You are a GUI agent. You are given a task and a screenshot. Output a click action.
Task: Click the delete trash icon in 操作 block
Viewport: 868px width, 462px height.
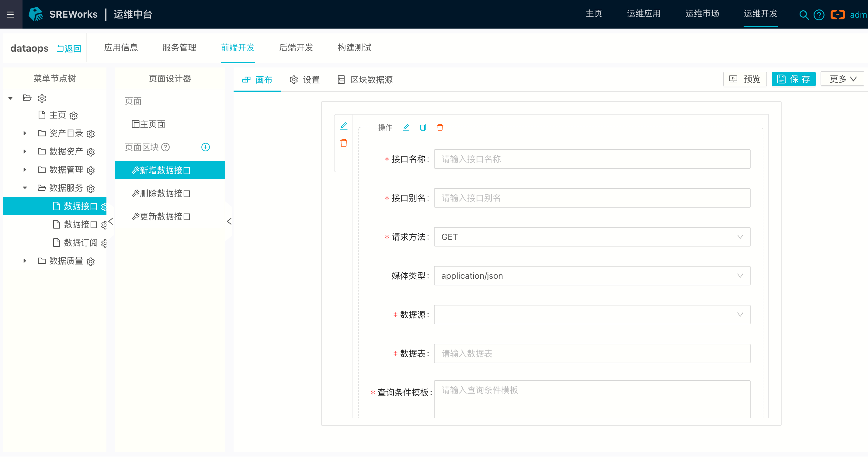click(x=440, y=127)
